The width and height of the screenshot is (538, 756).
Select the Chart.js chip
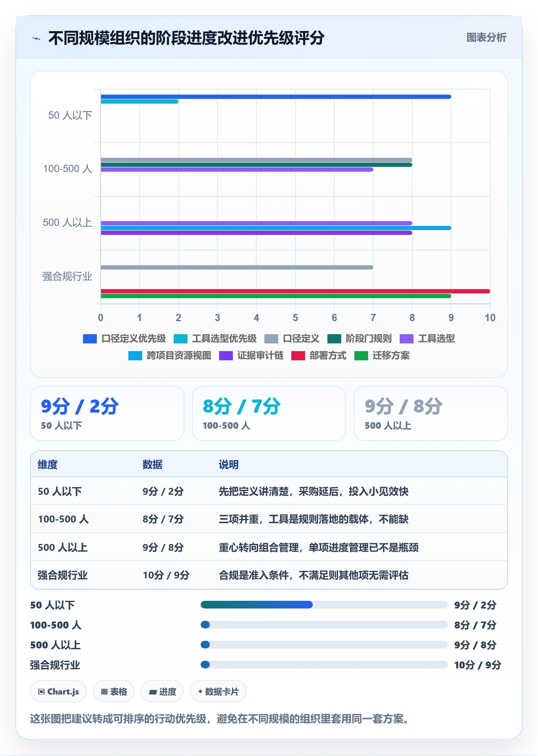coord(58,691)
